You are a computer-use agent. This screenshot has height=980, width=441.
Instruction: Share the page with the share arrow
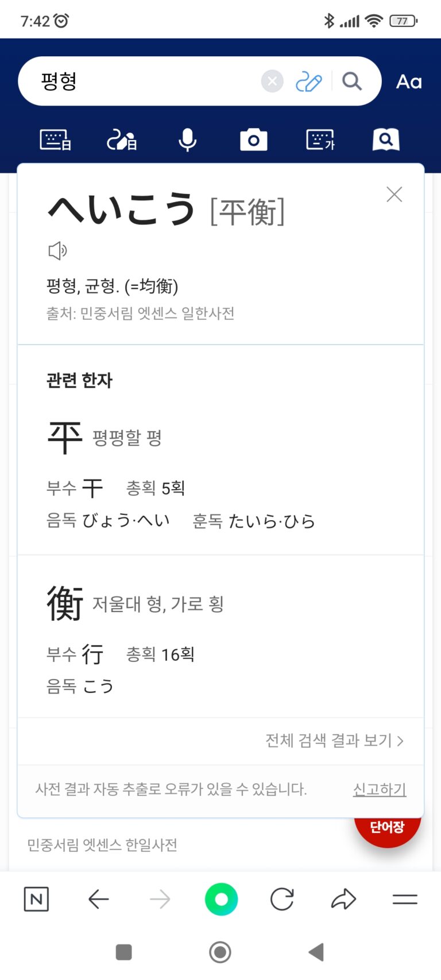[x=343, y=899]
